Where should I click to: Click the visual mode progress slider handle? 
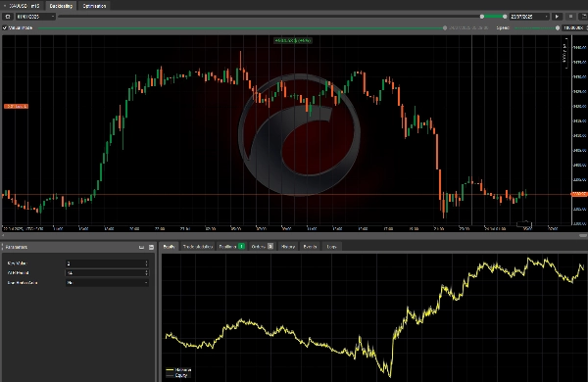tap(445, 27)
